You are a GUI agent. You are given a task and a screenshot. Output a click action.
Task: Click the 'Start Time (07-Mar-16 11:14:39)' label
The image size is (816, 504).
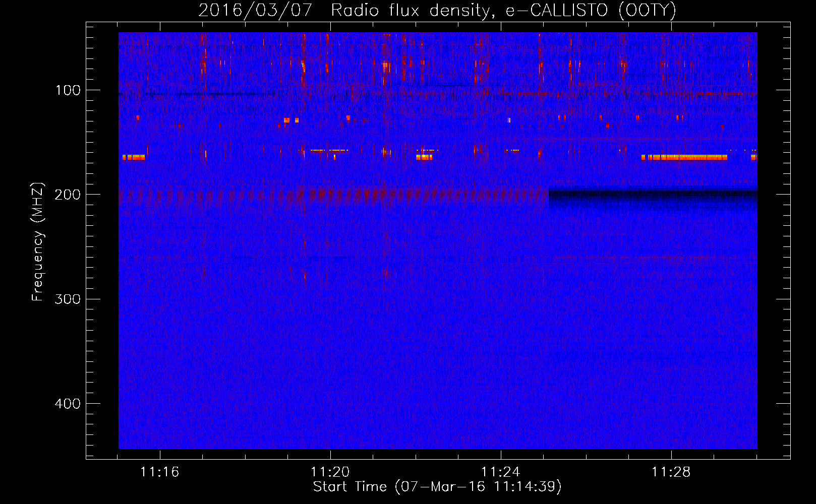[437, 487]
